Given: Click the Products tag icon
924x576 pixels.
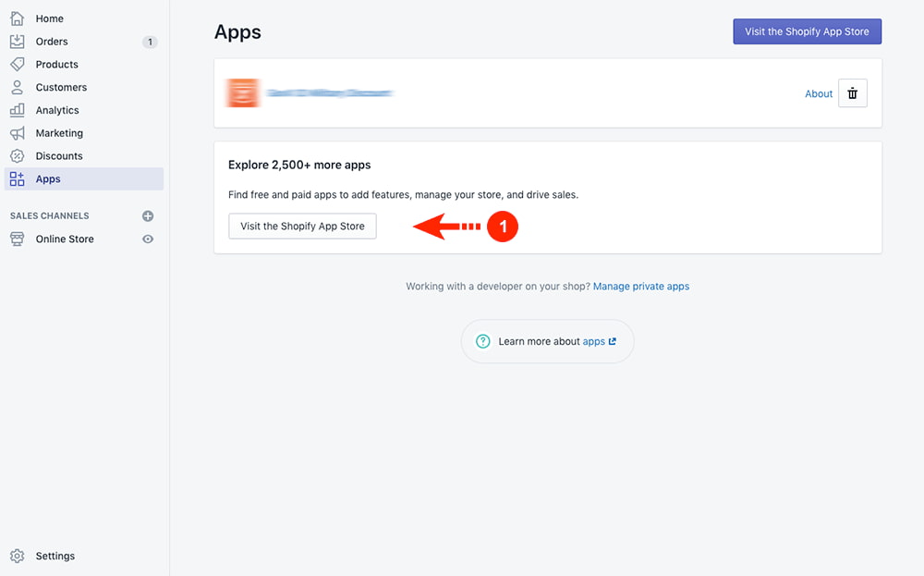Looking at the screenshot, I should pyautogui.click(x=18, y=64).
